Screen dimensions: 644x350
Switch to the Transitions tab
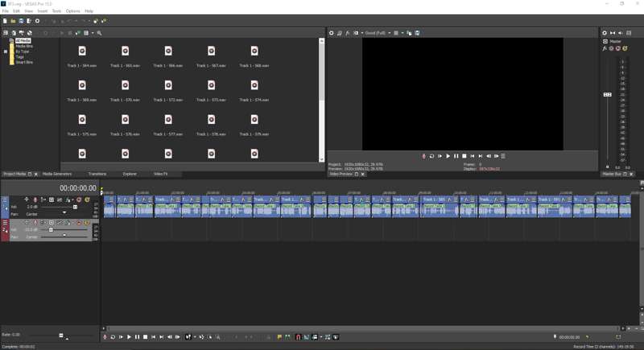tap(97, 174)
